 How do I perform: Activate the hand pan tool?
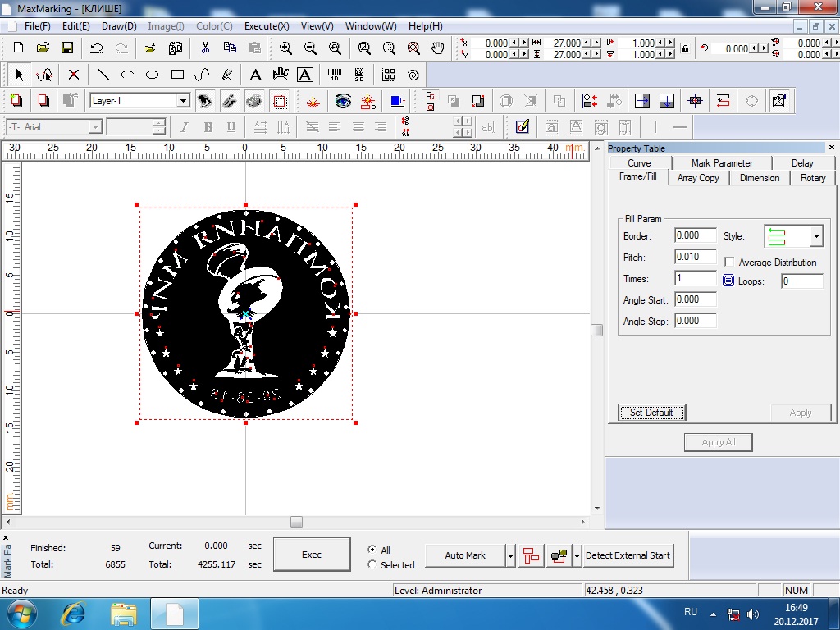[439, 48]
